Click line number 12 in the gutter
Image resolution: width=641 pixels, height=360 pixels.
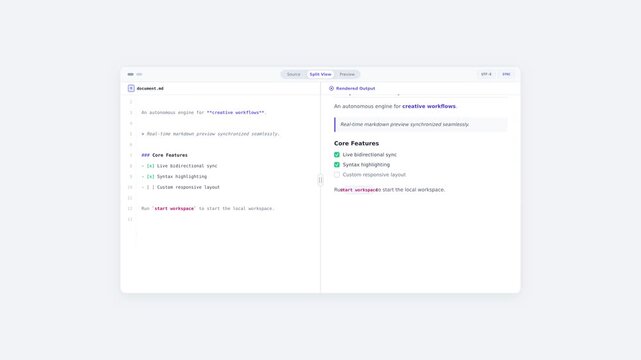pyautogui.click(x=130, y=208)
